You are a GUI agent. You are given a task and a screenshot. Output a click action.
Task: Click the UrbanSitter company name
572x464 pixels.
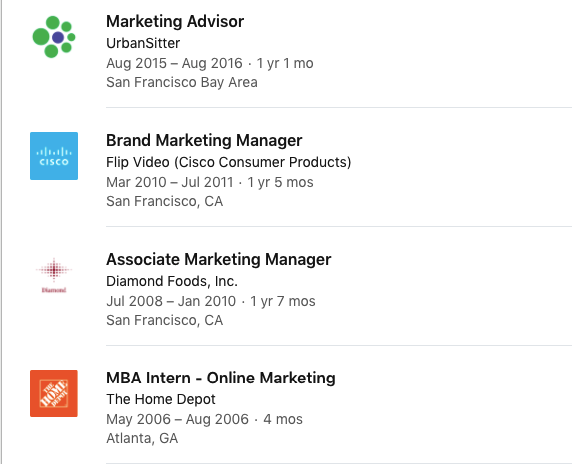point(143,43)
